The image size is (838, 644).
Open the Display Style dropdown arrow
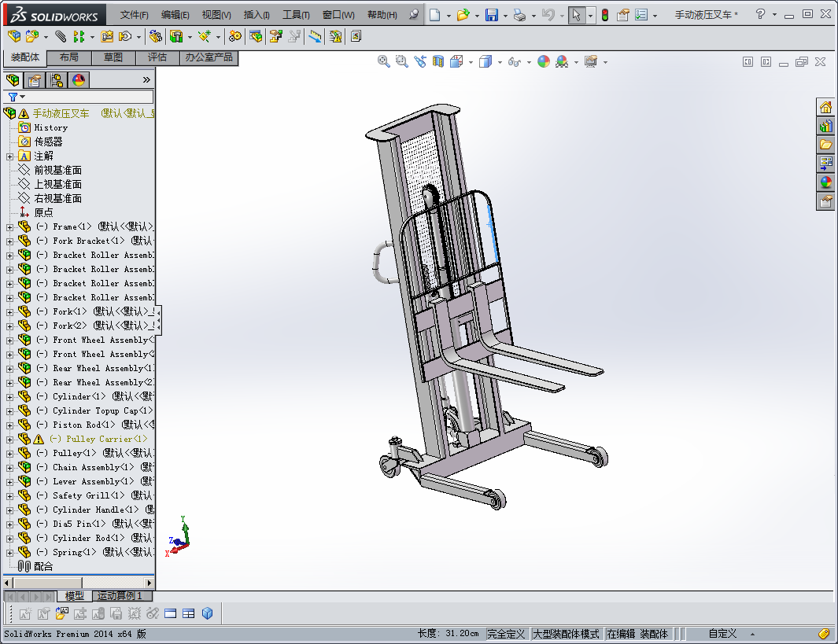500,61
